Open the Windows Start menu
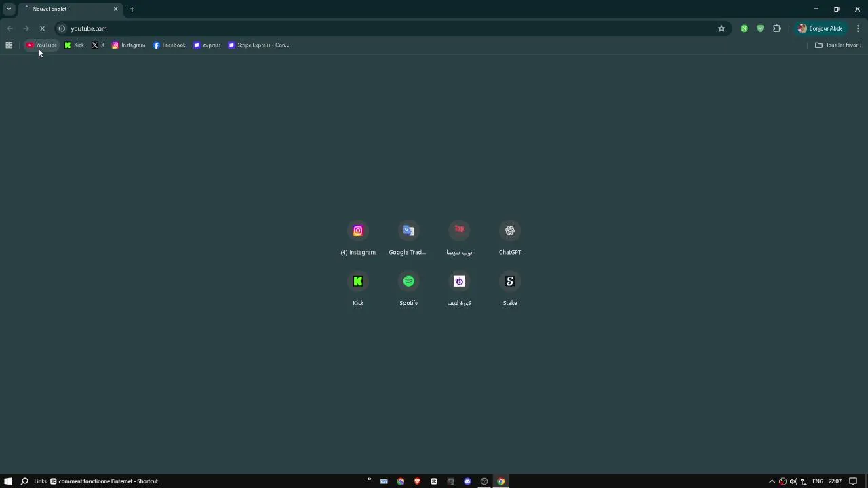This screenshot has height=488, width=868. tap(8, 481)
